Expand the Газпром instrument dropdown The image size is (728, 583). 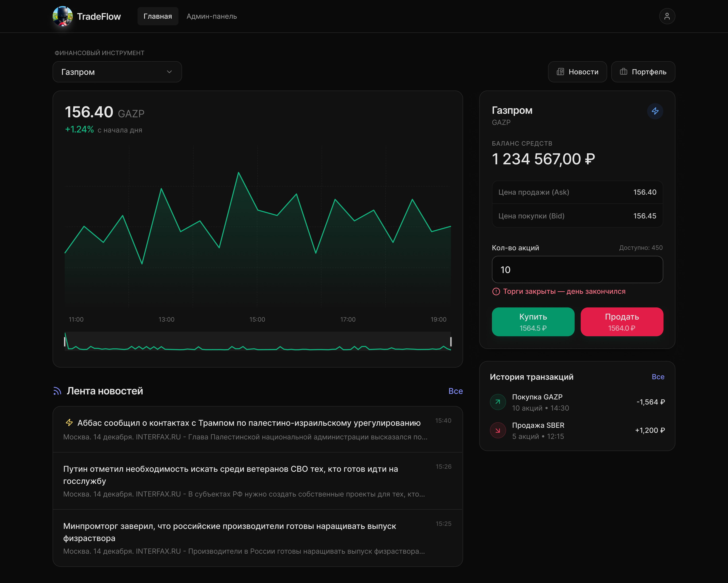click(x=117, y=72)
